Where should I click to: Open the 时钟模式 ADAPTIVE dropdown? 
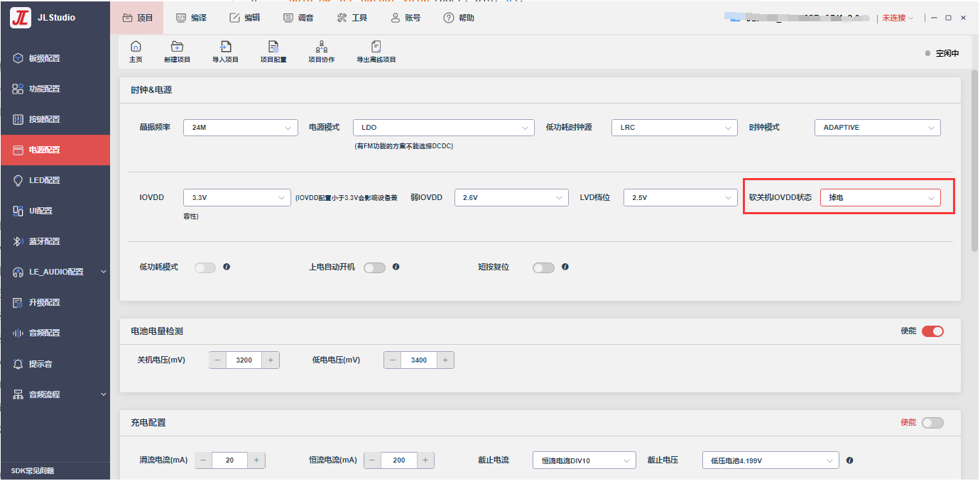[878, 128]
